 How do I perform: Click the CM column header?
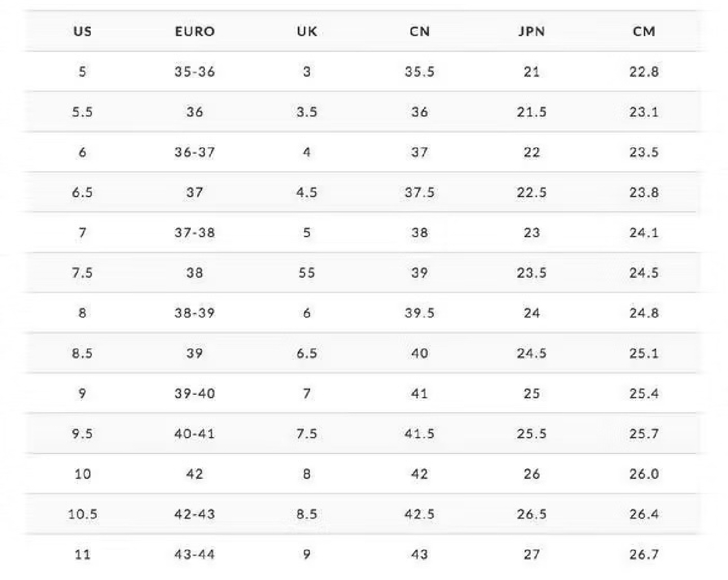(x=644, y=31)
